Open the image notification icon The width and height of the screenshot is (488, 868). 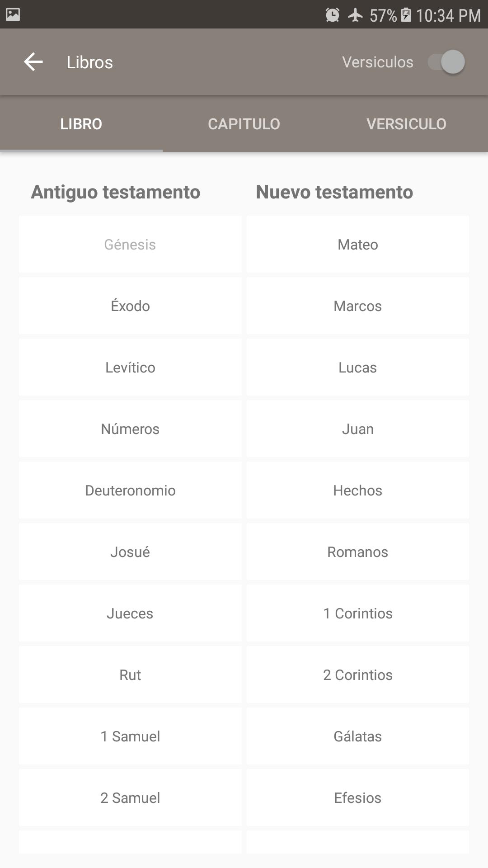(13, 14)
